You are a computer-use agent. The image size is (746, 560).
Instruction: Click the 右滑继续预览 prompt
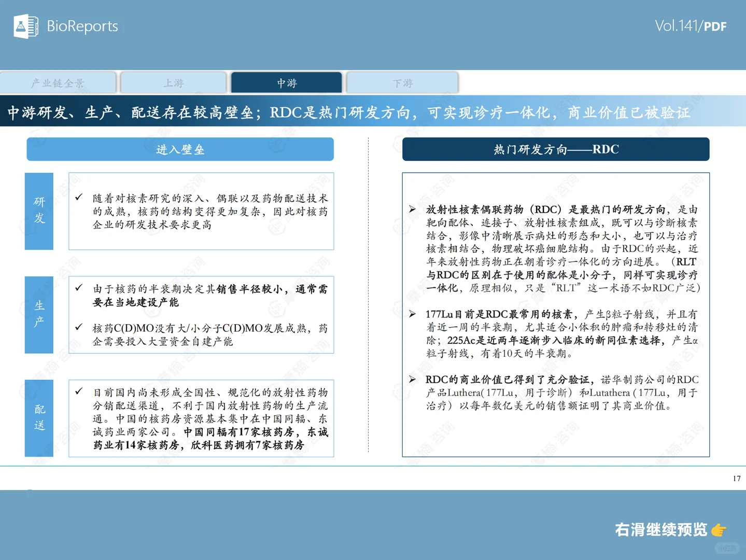[661, 529]
